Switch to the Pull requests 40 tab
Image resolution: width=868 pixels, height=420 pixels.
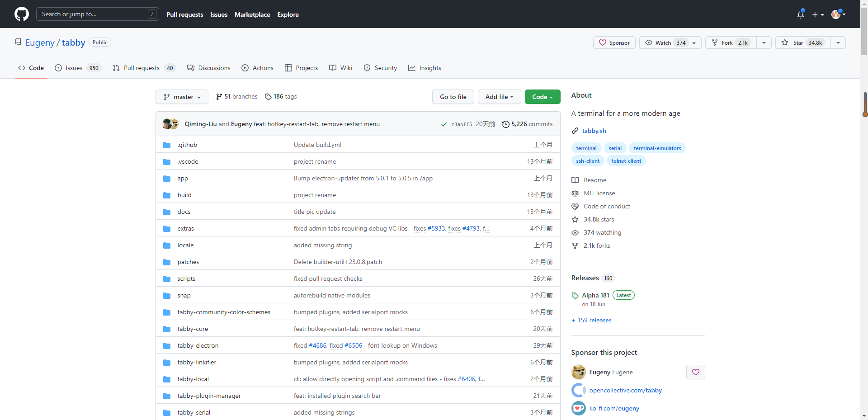click(x=144, y=68)
